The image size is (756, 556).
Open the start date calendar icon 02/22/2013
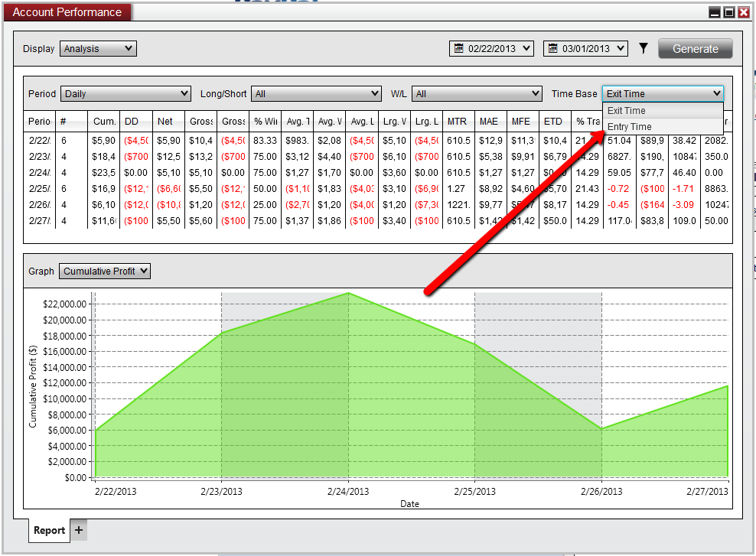click(x=458, y=48)
